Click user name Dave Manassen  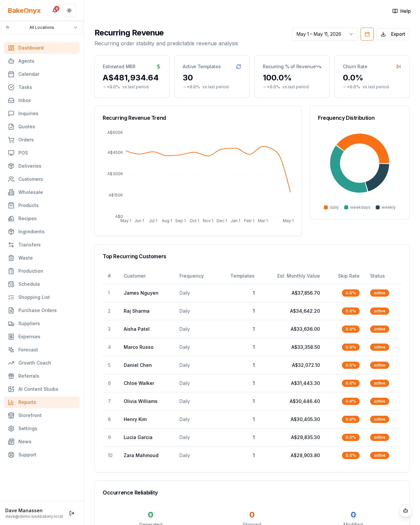click(24, 511)
